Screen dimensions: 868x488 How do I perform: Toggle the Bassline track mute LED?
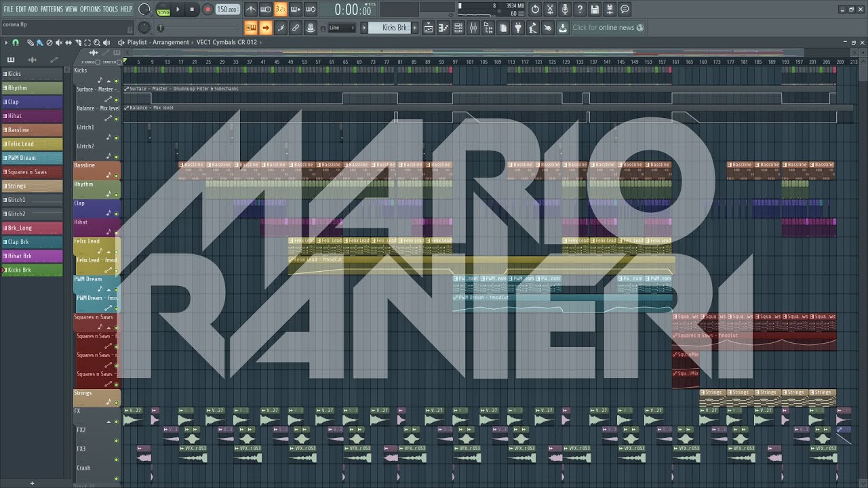[116, 176]
